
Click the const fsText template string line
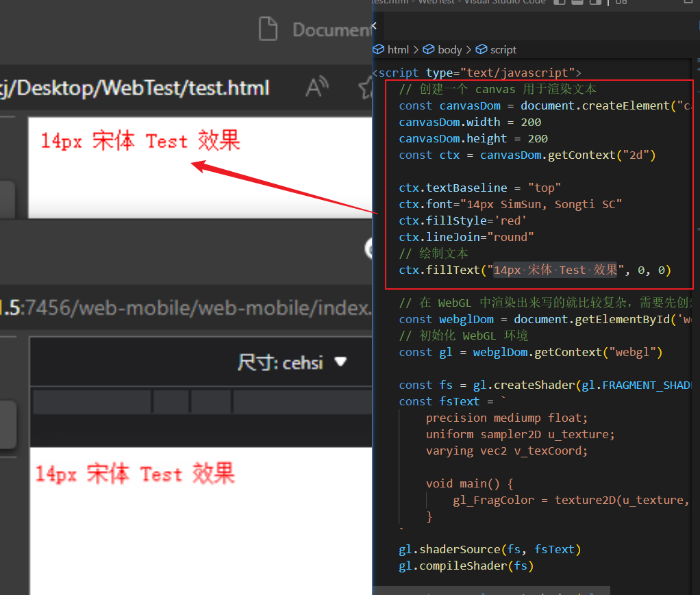tap(453, 402)
